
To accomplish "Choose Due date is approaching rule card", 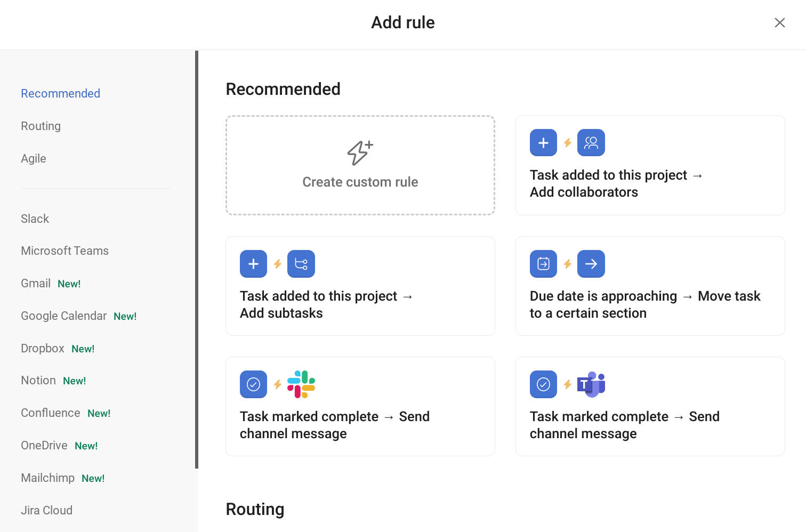I will click(x=650, y=286).
